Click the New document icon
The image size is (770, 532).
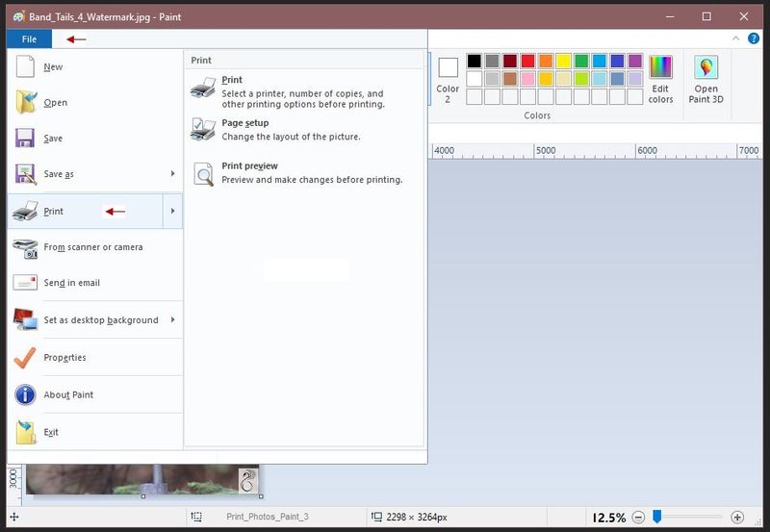25,66
